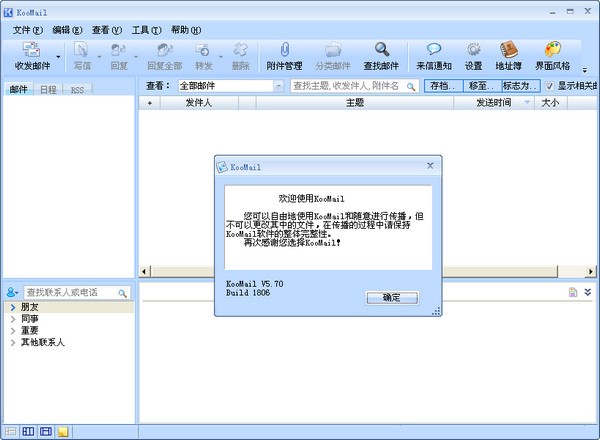Click the KooMail app logo icon

coord(8,12)
